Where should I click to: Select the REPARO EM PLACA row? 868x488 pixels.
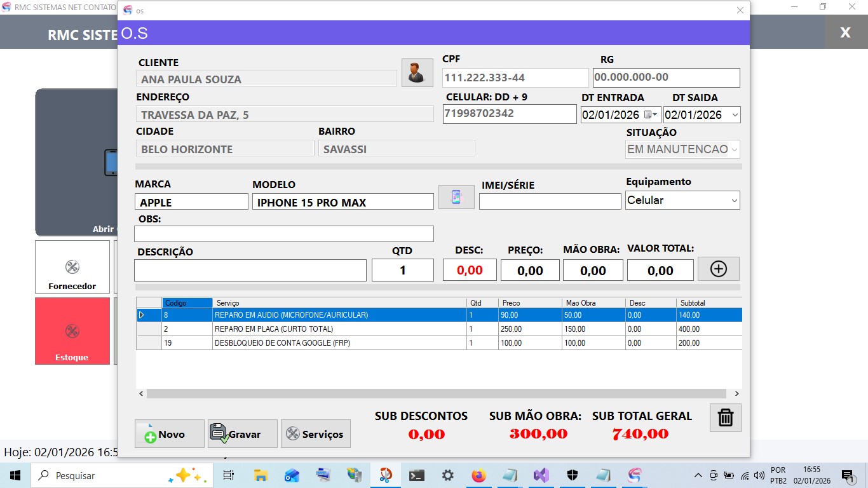pos(340,329)
